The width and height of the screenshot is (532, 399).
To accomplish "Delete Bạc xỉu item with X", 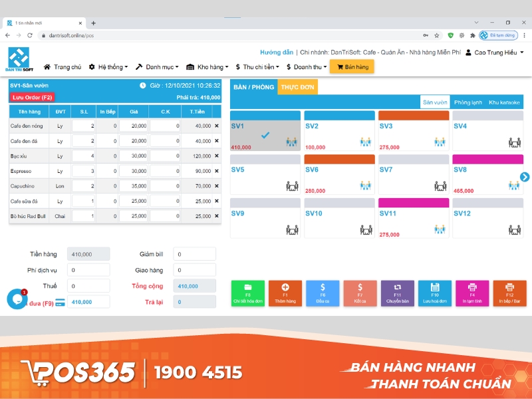I will 217,156.
